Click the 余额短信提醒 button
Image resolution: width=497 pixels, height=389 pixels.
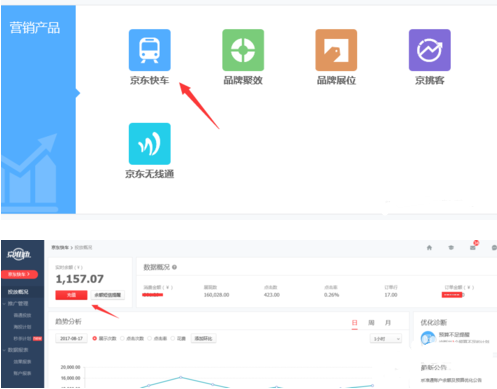[108, 295]
